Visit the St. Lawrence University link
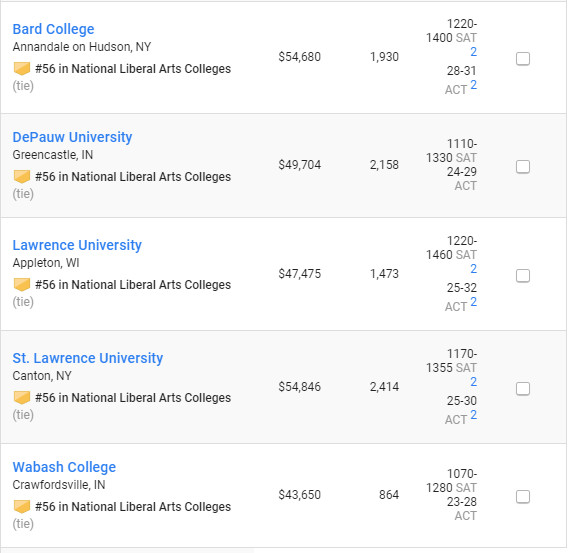Viewport: 569px width, 553px height. click(x=87, y=358)
